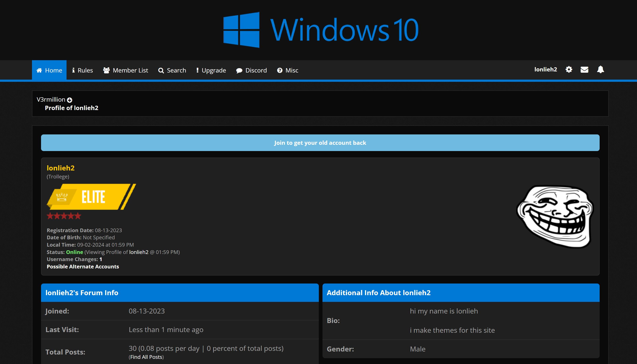Click the V3rmillion breadcrumb link
The height and width of the screenshot is (364, 637).
tap(51, 99)
